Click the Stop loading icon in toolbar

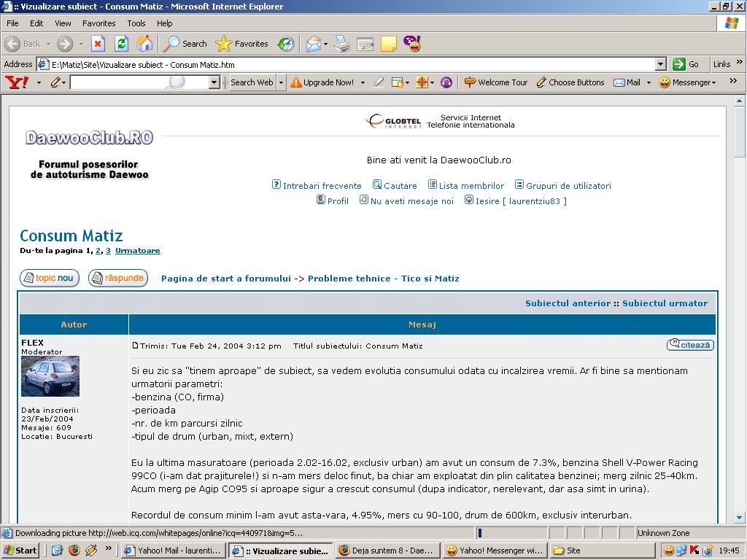[x=98, y=44]
